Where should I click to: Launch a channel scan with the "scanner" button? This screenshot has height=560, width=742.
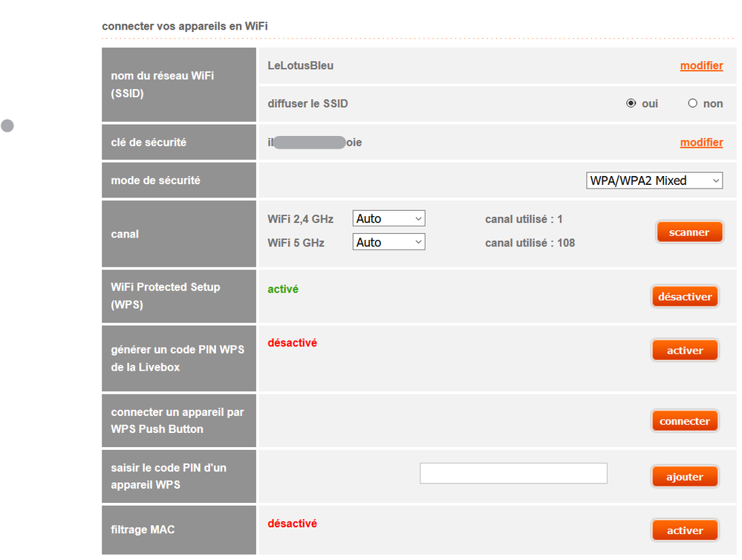(x=689, y=231)
